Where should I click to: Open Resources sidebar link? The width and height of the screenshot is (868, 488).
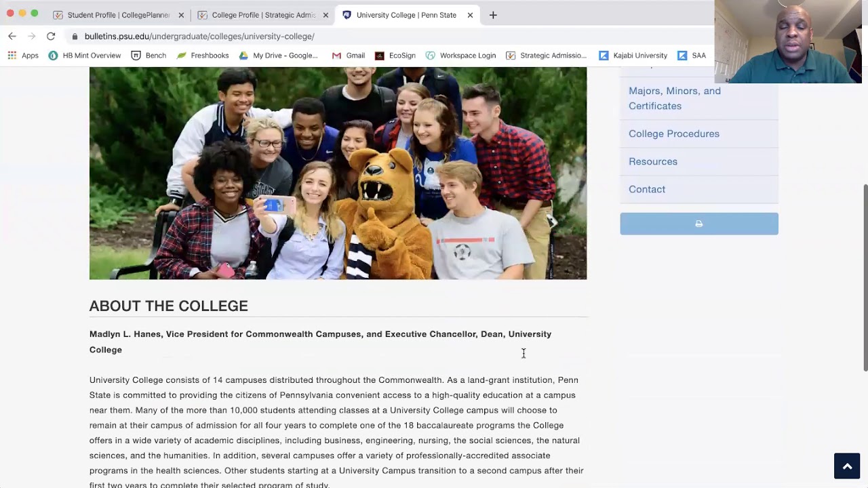pyautogui.click(x=653, y=161)
